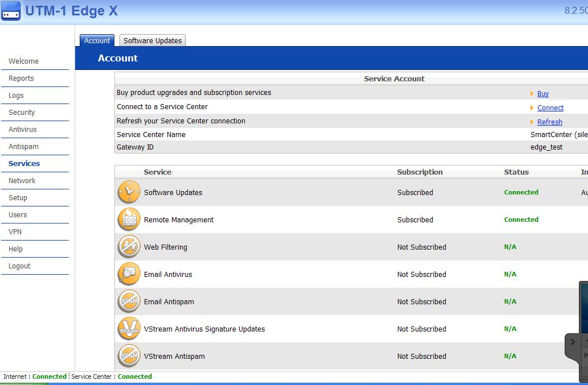The width and height of the screenshot is (588, 385).
Task: Click 'Connected' status for Software Updates
Action: click(521, 192)
